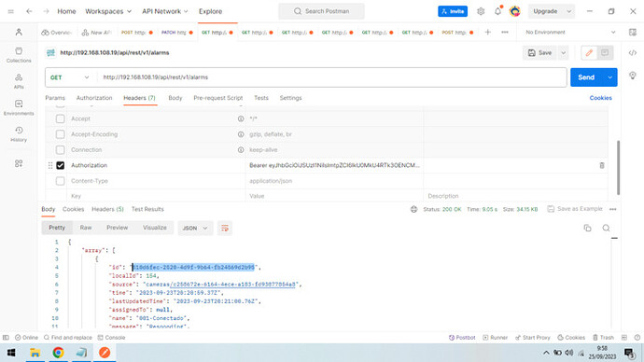
Task: Open the notifications bell
Action: coord(497,11)
